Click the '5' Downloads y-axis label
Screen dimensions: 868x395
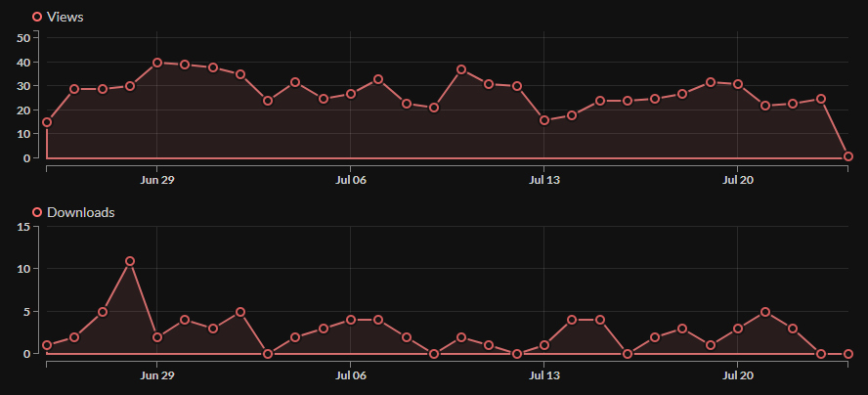[x=27, y=311]
